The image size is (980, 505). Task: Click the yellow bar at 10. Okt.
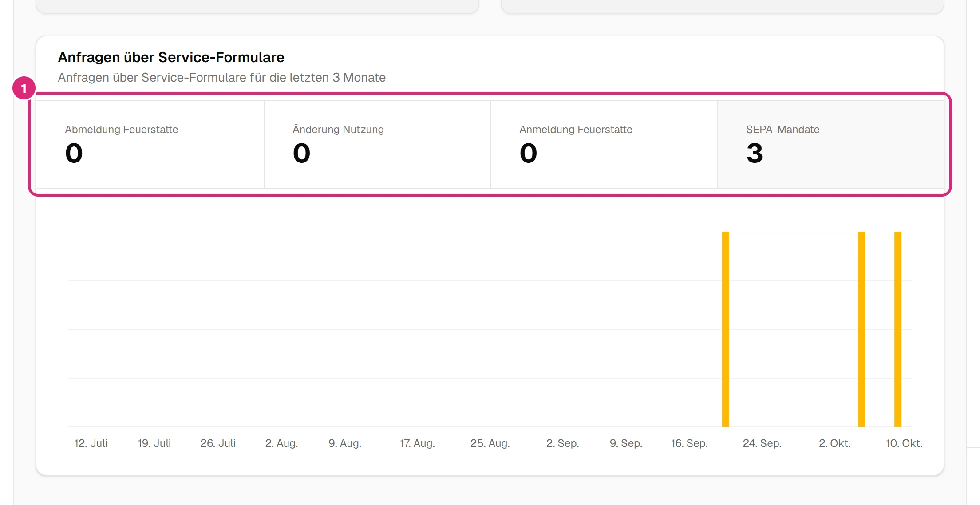(898, 329)
